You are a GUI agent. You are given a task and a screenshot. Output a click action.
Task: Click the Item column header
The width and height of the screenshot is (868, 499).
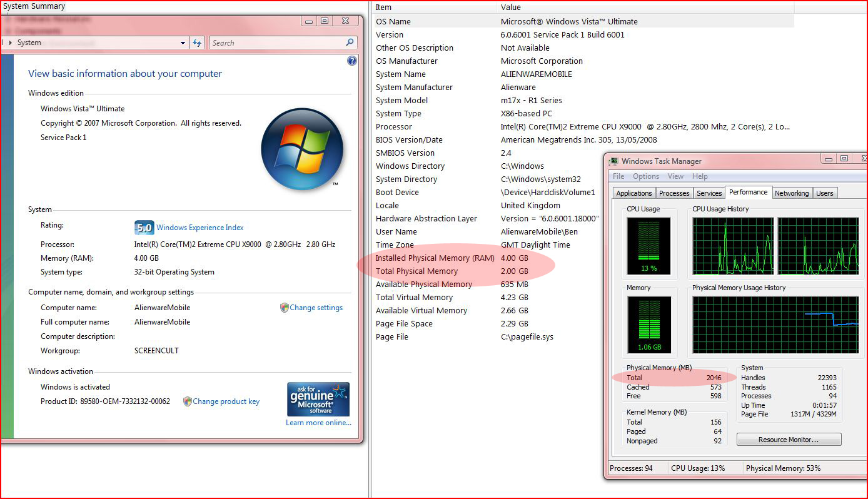coord(435,8)
